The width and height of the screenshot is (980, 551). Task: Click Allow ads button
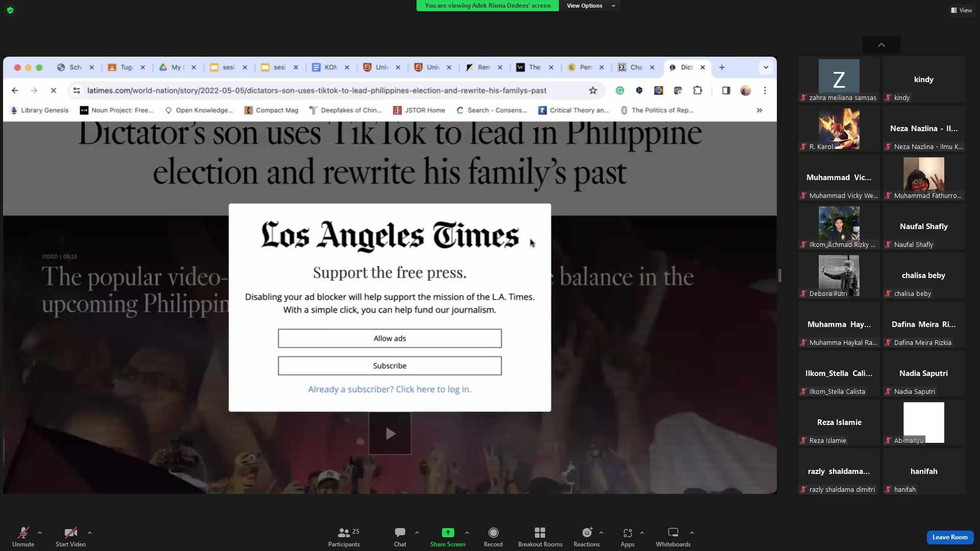pyautogui.click(x=390, y=338)
